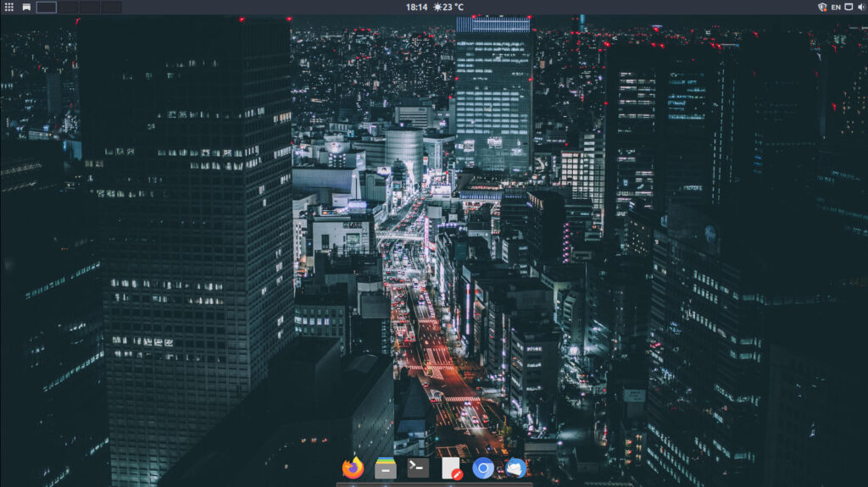This screenshot has width=868, height=487.
Task: Launch Firefox from the dock
Action: [x=353, y=468]
